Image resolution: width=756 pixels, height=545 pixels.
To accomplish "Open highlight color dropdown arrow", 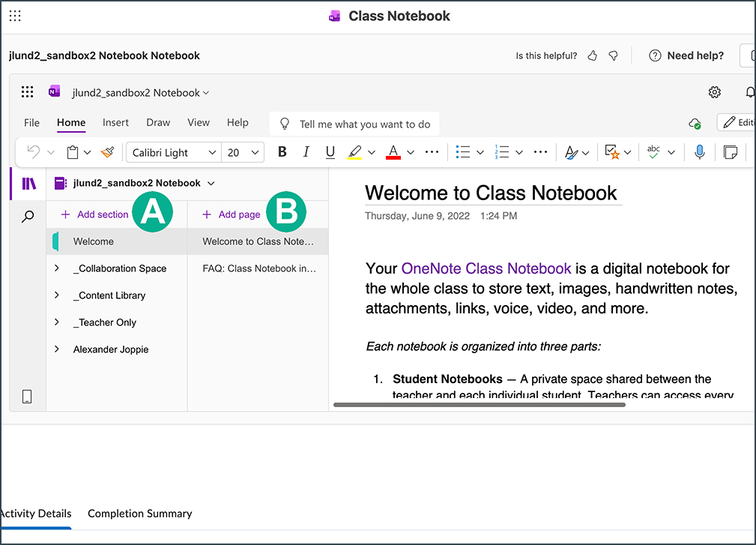I will point(372,153).
